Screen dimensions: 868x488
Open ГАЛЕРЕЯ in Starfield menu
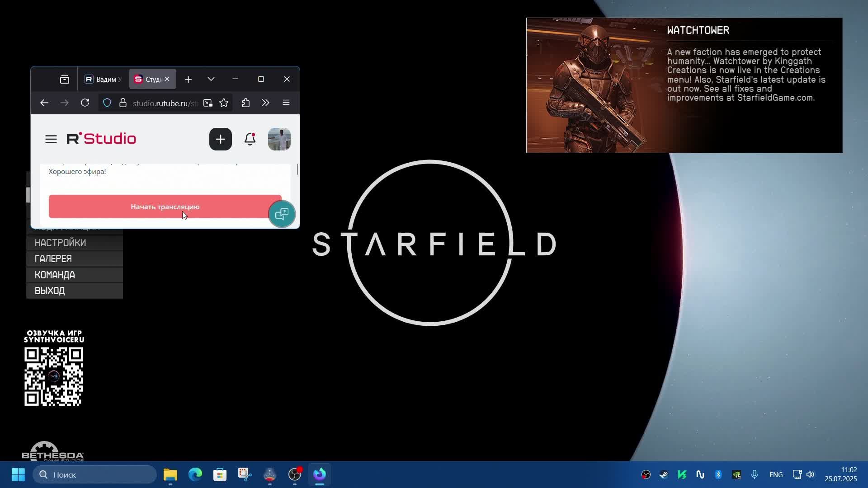(75, 259)
